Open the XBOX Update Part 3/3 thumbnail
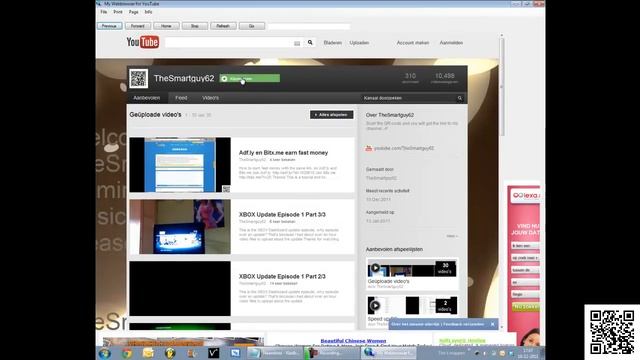Viewport: 640px width, 360px height. [x=180, y=227]
